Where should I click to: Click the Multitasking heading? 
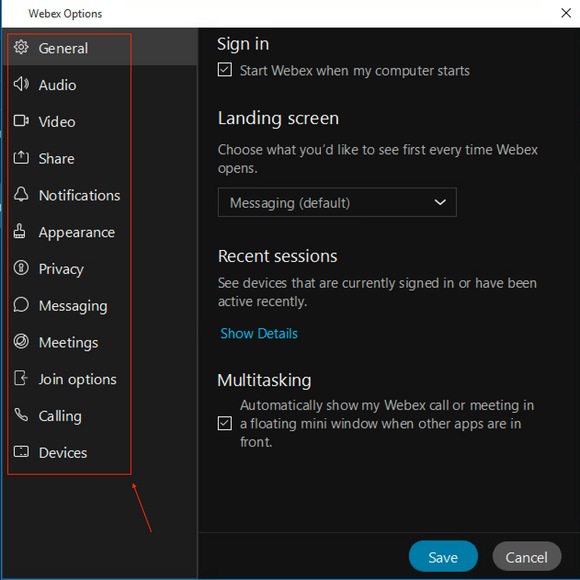264,380
